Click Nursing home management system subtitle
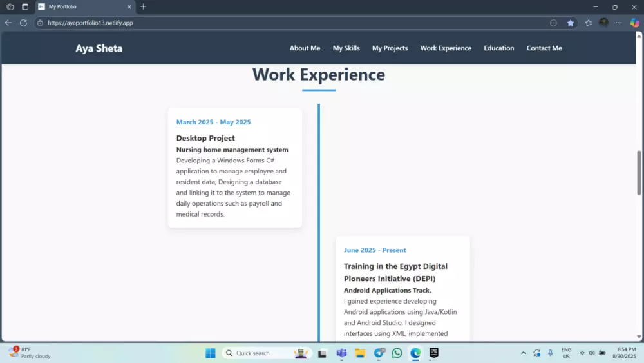 [232, 150]
